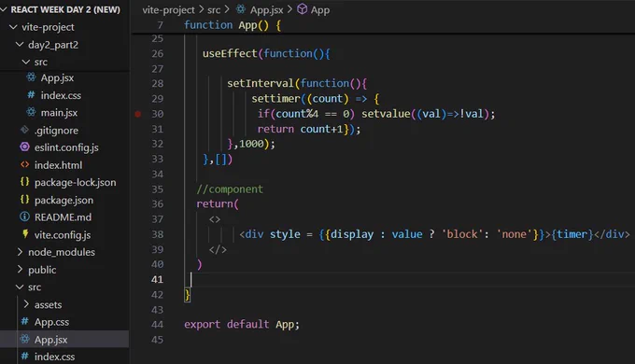This screenshot has height=364, width=635.
Task: Click line number 26 in the gutter
Action: click(157, 53)
